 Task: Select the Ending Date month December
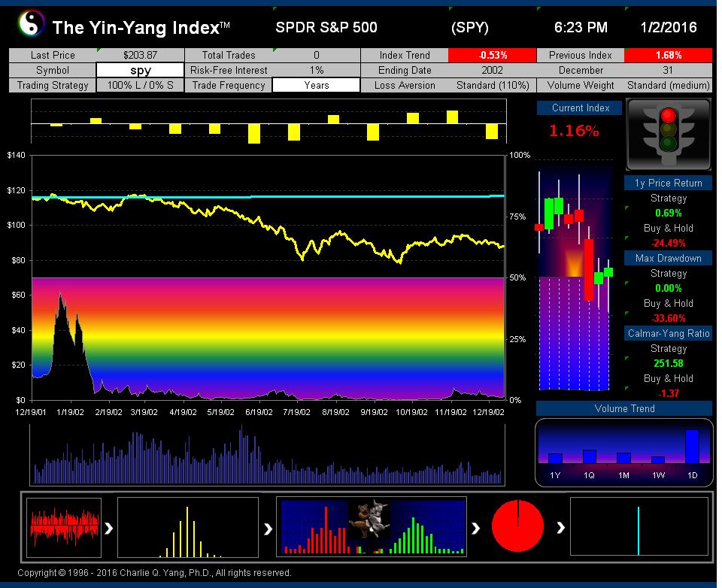click(x=580, y=71)
